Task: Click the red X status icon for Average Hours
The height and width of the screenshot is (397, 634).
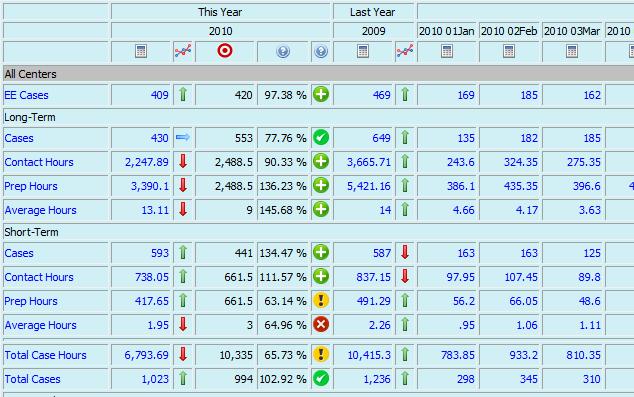Action: (321, 324)
